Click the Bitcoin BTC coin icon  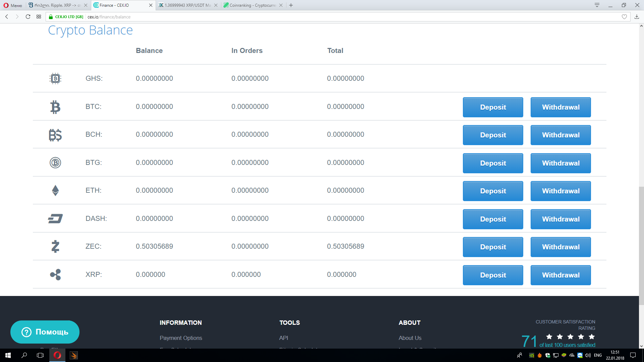click(x=55, y=107)
